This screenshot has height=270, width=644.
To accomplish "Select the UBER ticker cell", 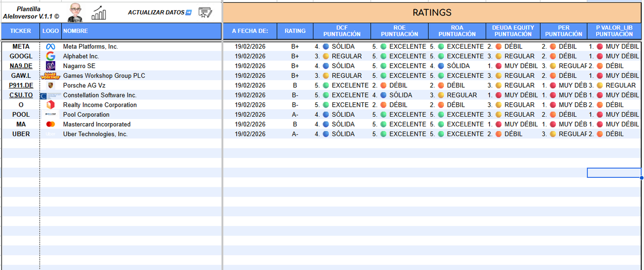I will pos(20,134).
